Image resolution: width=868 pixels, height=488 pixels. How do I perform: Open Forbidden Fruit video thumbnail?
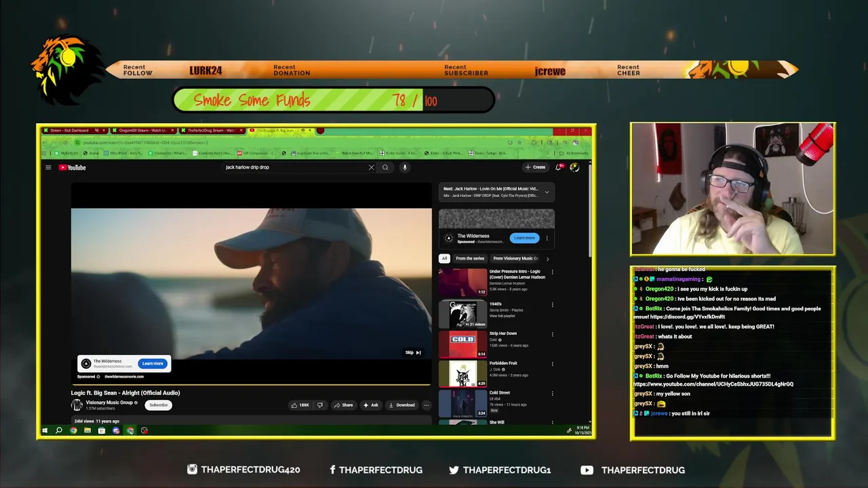pos(462,374)
